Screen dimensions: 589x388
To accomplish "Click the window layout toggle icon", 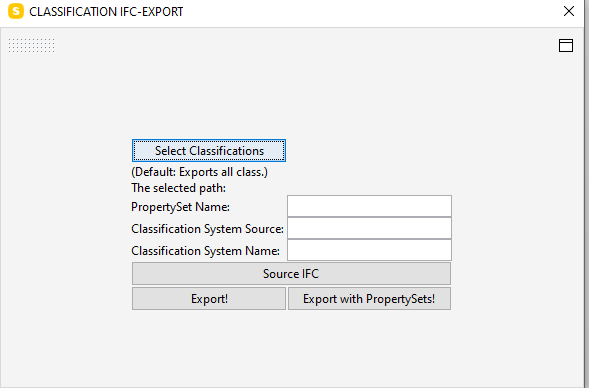I will (566, 45).
